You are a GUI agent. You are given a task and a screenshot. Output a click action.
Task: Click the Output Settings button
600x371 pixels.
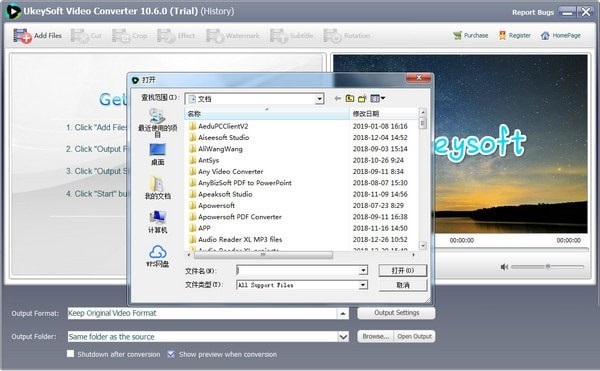point(396,313)
